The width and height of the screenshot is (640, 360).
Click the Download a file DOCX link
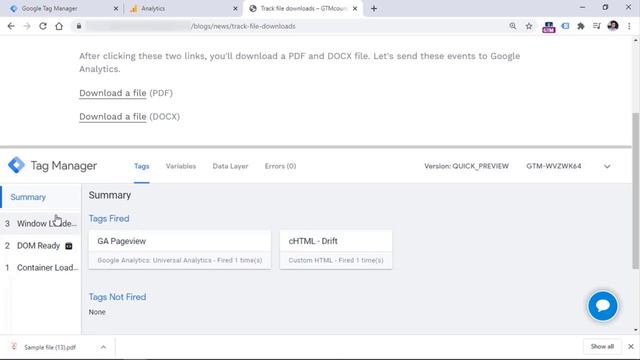point(113,117)
